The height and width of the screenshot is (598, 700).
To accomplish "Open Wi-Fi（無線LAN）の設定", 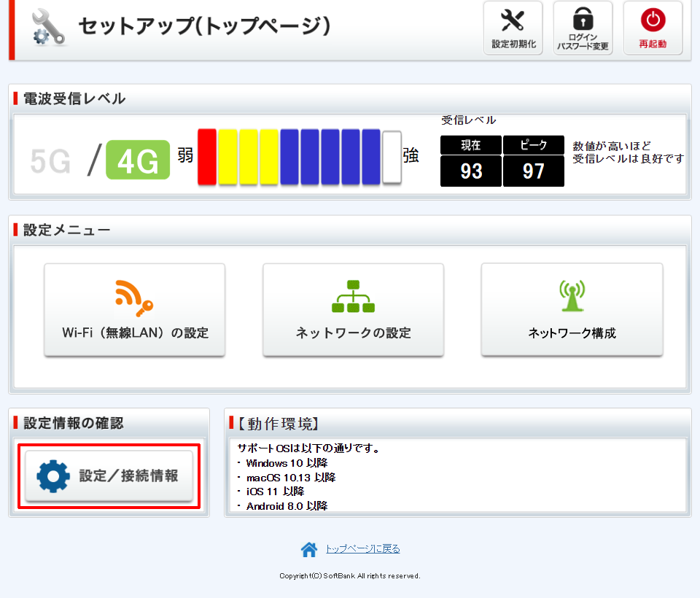I will pos(135,310).
